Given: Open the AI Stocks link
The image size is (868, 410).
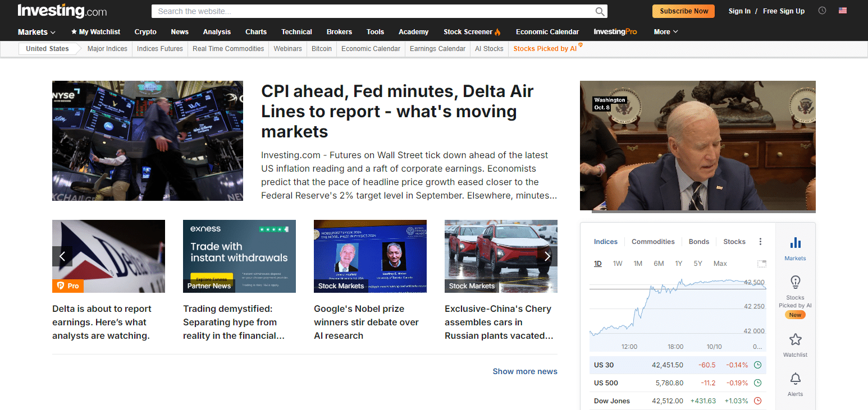Looking at the screenshot, I should (x=489, y=49).
